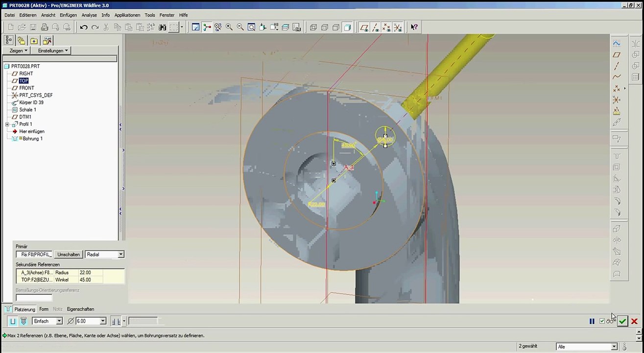The image size is (644, 353).
Task: Expand the Profil 1 tree node
Action: click(7, 125)
